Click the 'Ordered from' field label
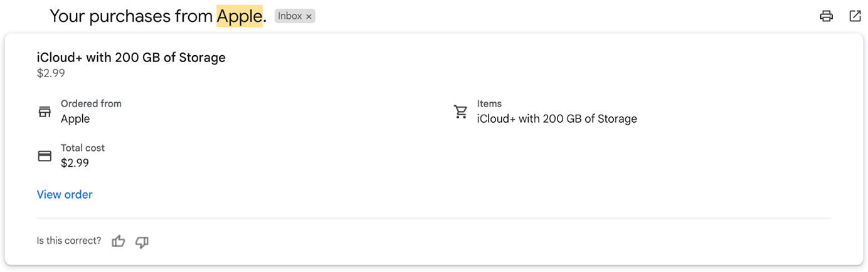 coord(91,103)
